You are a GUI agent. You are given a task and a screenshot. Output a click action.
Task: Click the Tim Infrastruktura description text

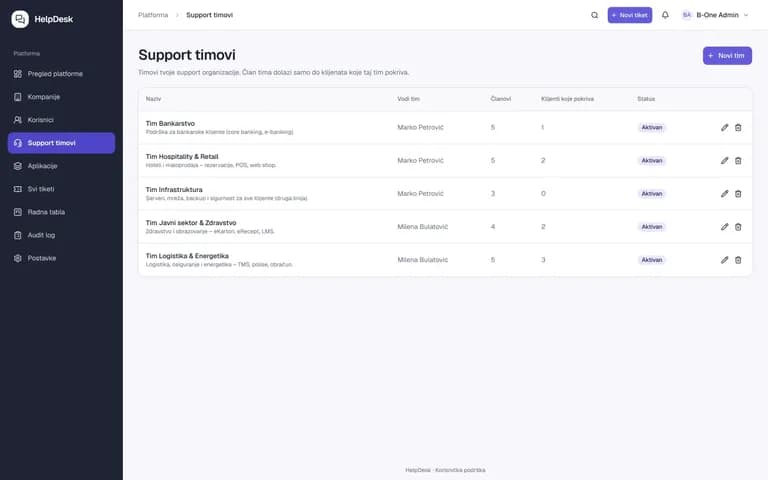click(x=226, y=198)
